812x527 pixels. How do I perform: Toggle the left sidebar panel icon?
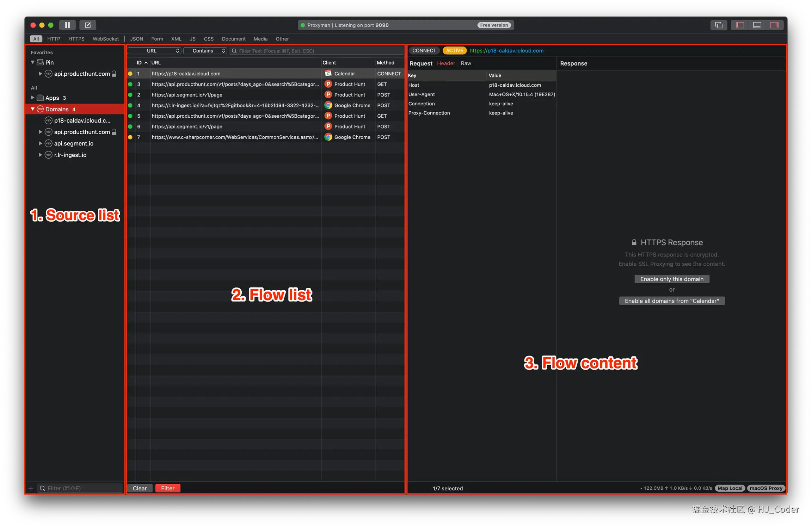pos(740,25)
